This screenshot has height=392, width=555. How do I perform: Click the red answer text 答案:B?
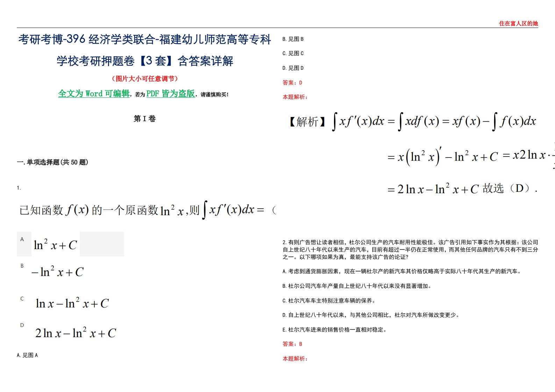pyautogui.click(x=292, y=344)
